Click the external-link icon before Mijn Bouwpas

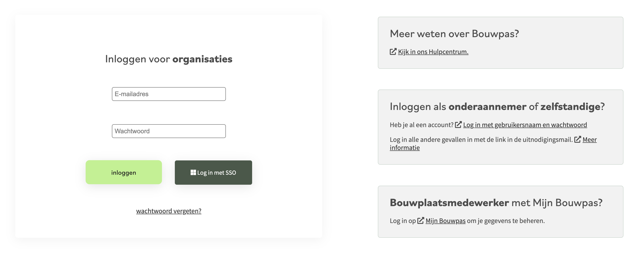[421, 221]
